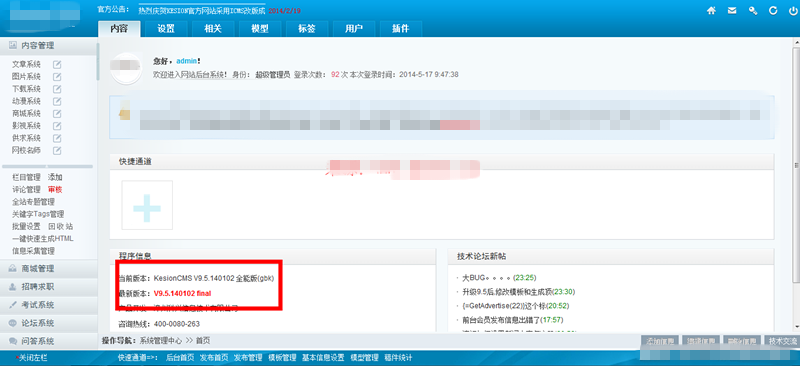Viewport: 800px width, 366px height.
Task: Open 一键快速生成HTML link
Action: tap(43, 238)
